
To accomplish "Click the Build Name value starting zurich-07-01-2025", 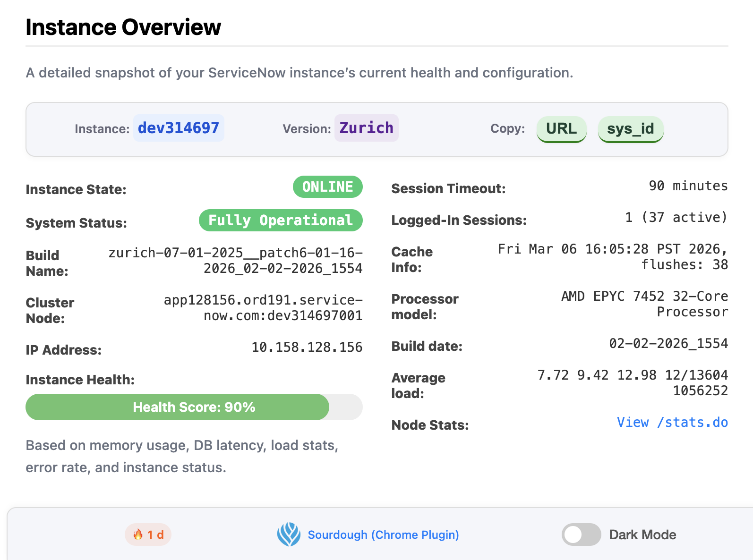I will point(236,261).
